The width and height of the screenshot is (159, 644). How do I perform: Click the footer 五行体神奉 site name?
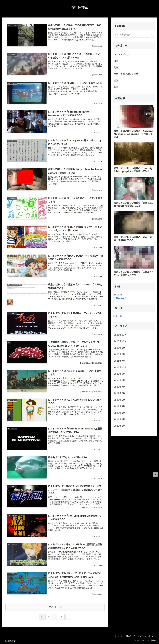point(10,641)
